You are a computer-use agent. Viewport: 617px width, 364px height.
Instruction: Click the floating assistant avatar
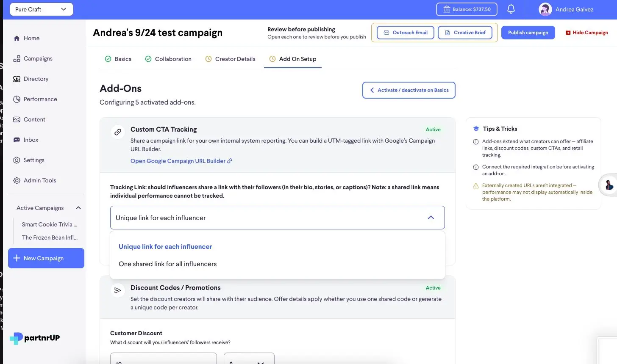[x=609, y=185]
